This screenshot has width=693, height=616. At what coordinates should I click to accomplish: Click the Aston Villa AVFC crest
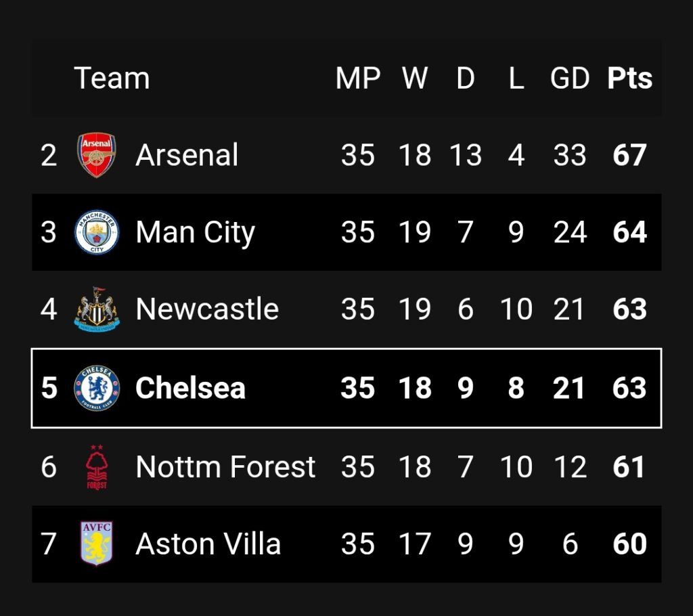pos(97,544)
